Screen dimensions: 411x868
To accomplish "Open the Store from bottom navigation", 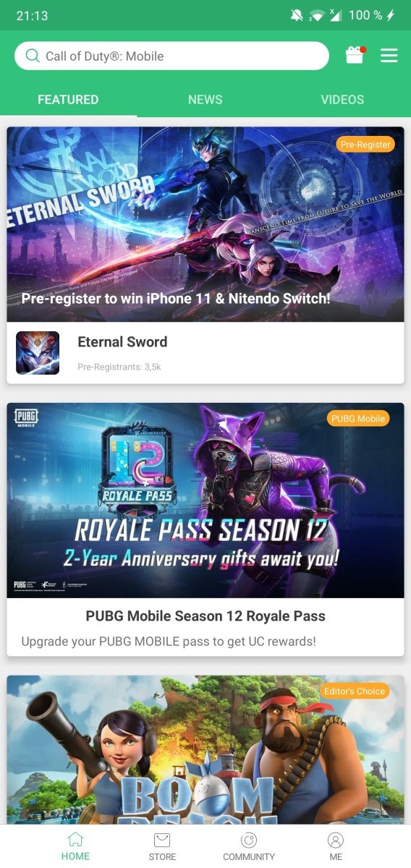I will tap(162, 846).
